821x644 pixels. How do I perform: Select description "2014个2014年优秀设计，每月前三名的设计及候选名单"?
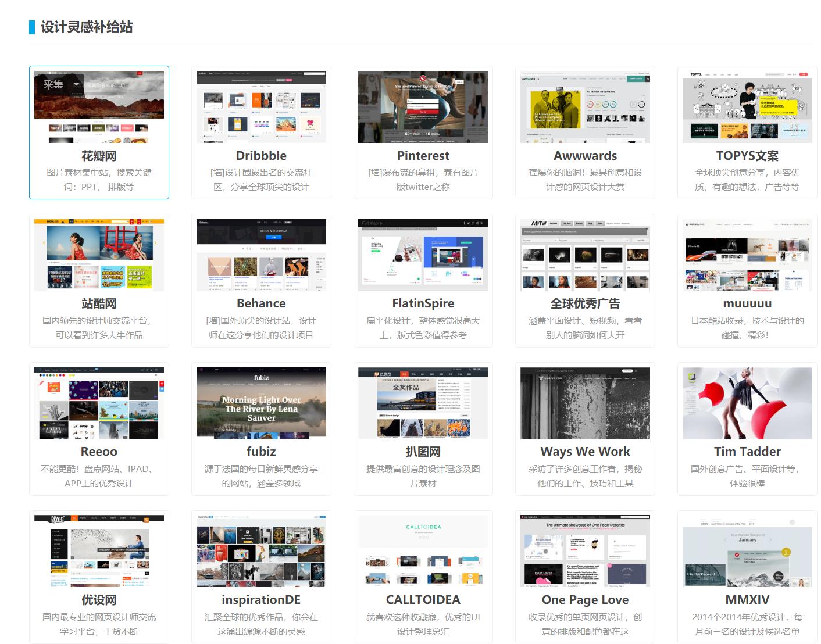coord(747,624)
